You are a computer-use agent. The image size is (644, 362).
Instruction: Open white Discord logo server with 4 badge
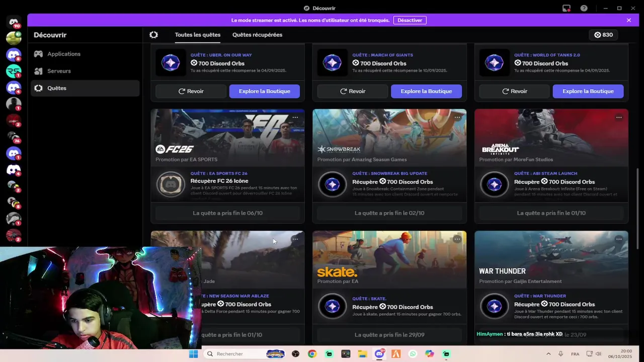click(x=14, y=170)
